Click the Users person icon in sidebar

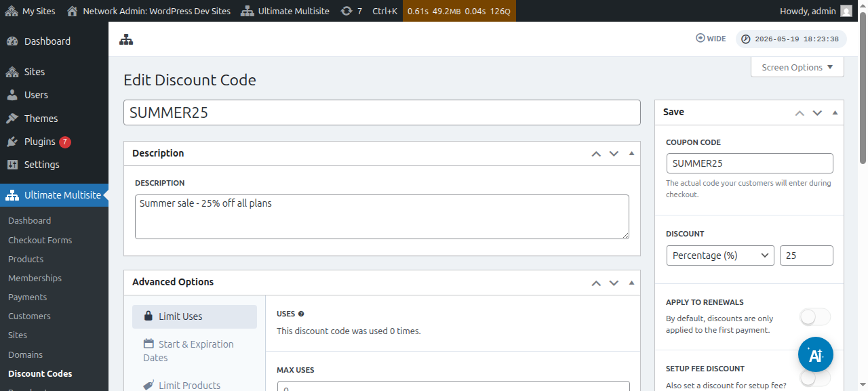12,95
